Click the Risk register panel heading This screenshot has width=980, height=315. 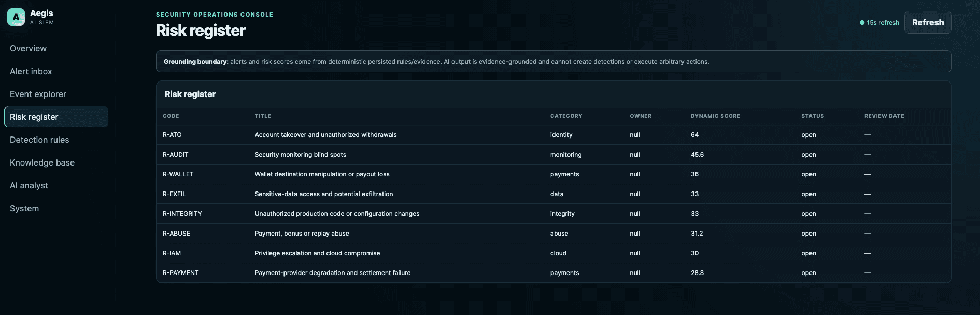[x=190, y=94]
